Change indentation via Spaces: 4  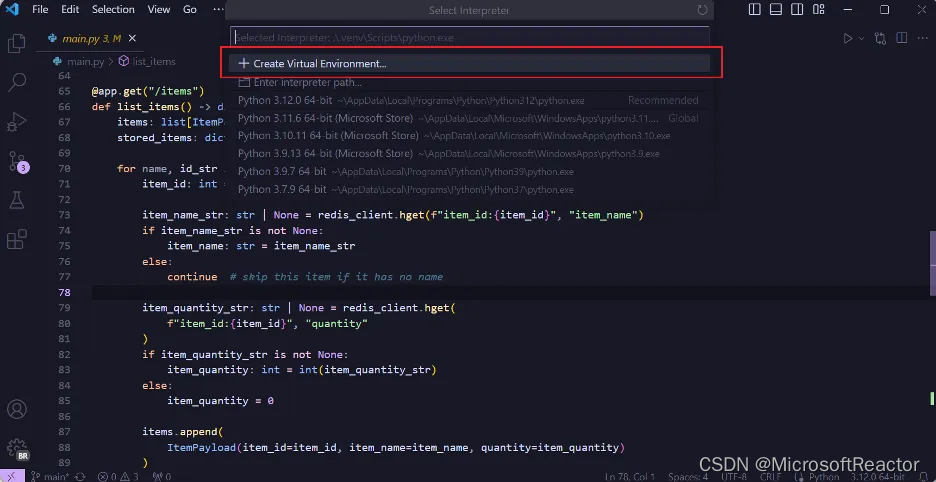(688, 477)
